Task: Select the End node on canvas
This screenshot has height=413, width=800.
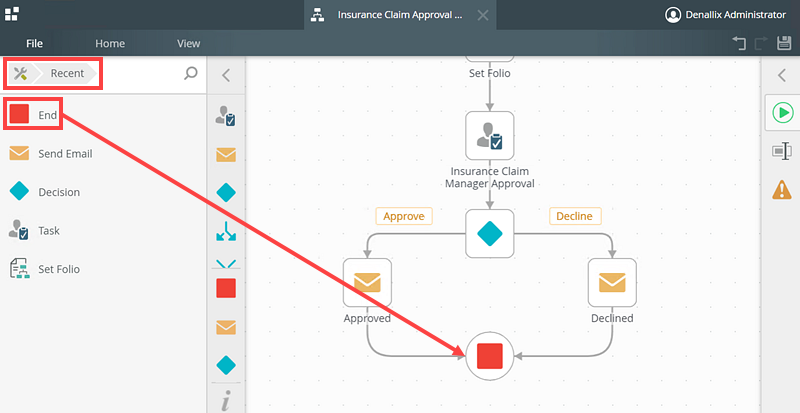Action: 490,356
